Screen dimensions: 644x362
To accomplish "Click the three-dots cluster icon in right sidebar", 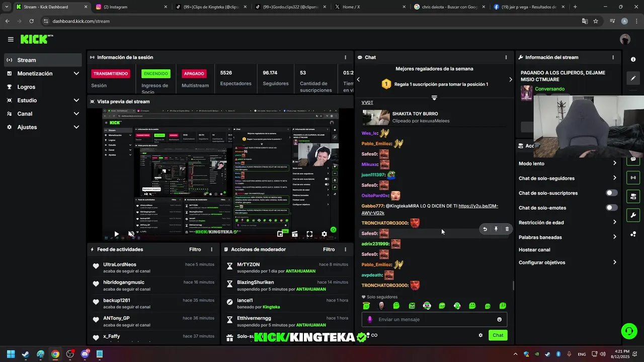I will pyautogui.click(x=633, y=234).
